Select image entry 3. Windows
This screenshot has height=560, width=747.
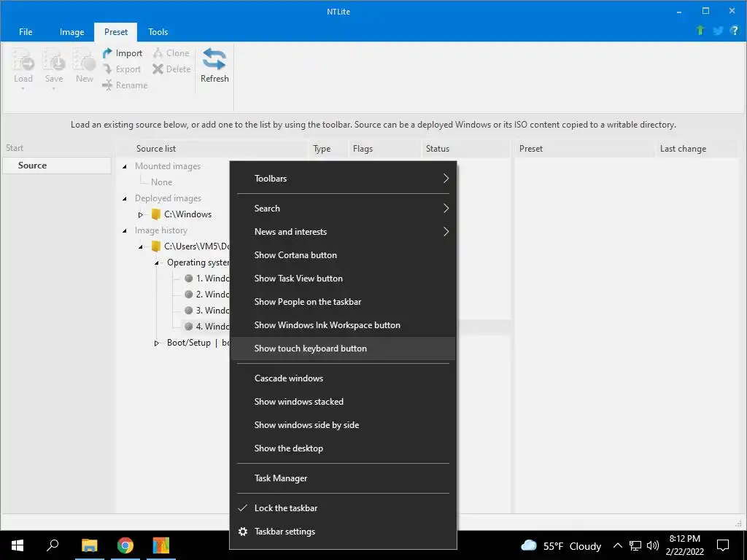coord(206,311)
